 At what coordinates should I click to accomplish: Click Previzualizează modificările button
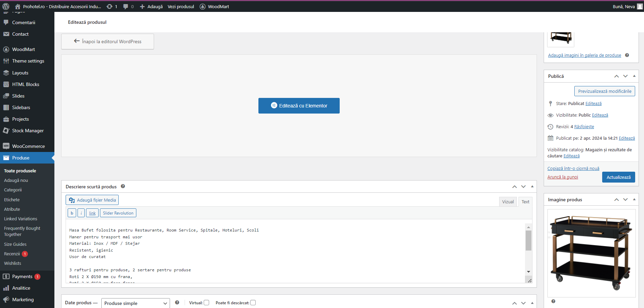(605, 91)
